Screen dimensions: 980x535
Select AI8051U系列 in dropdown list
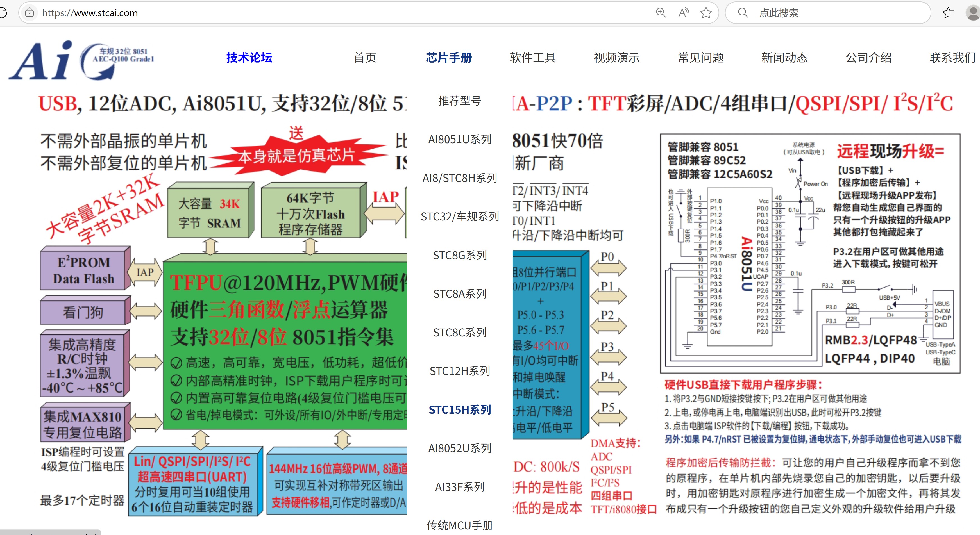460,139
